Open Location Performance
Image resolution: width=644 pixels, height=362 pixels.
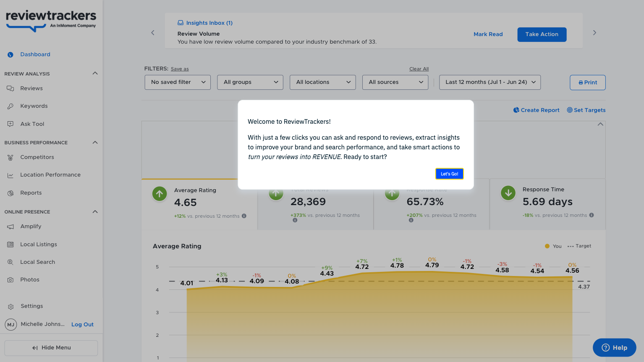click(x=50, y=174)
